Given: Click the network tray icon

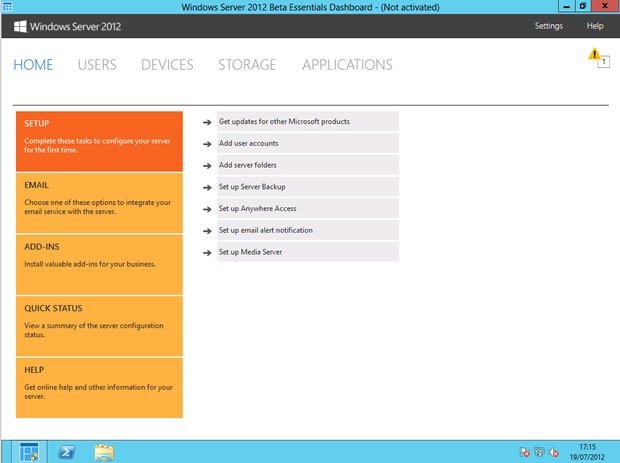Looking at the screenshot, I should pyautogui.click(x=539, y=452).
